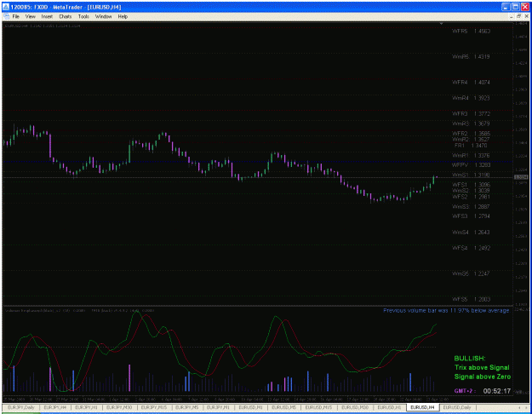Restore the inner EURUSD chart window

[518, 16]
